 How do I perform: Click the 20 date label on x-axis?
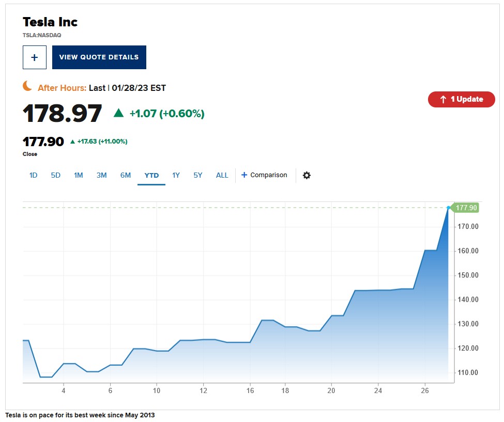[331, 390]
